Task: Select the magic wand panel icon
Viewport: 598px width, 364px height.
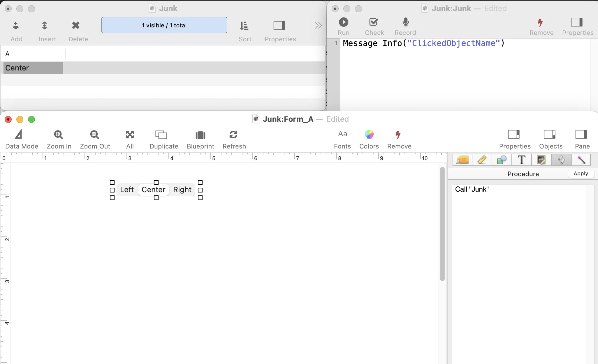Action: tap(581, 160)
